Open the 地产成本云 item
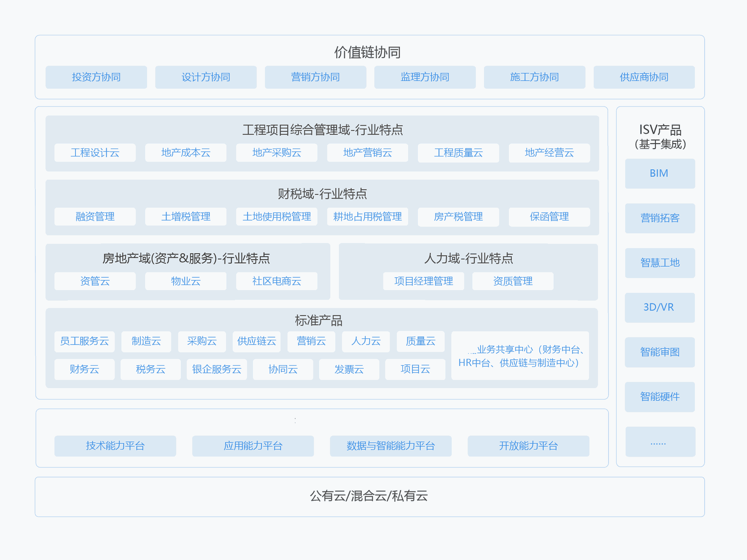Screen dimensions: 747x560 pos(186,152)
